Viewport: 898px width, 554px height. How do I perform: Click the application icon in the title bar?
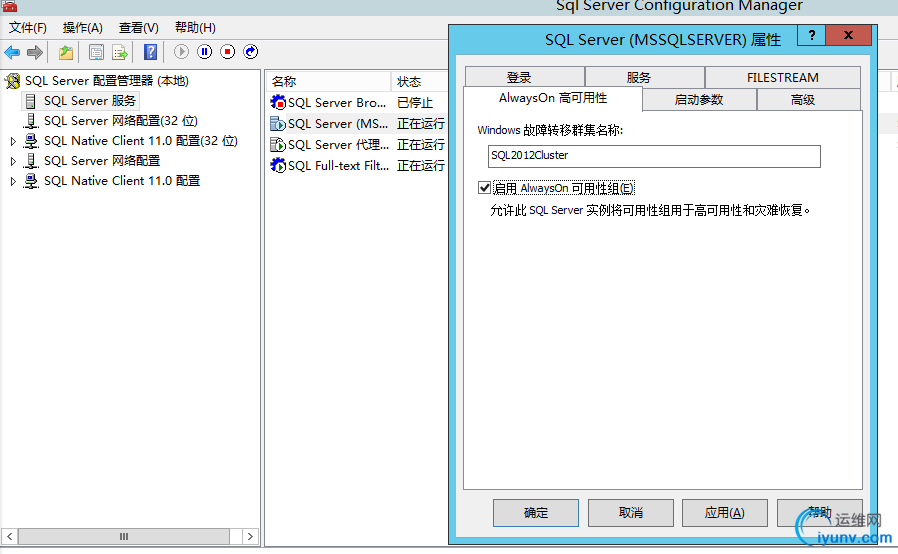click(9, 6)
